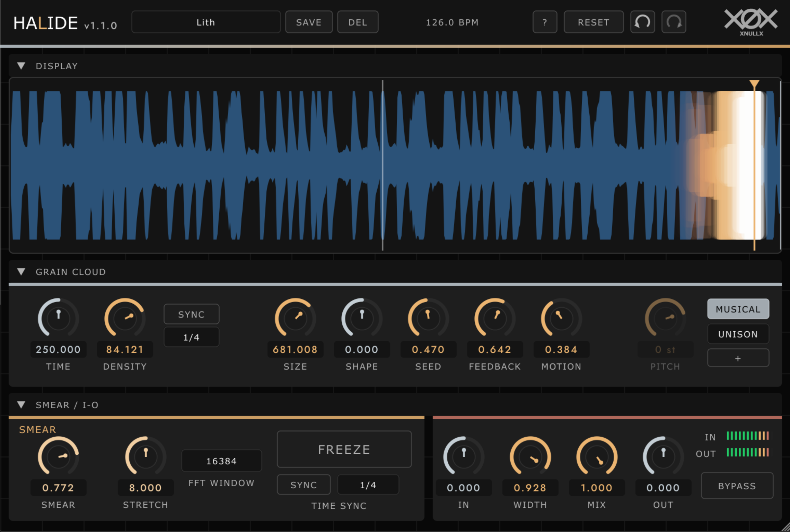Click the FEEDBACK value 0.642 field

coord(495,349)
